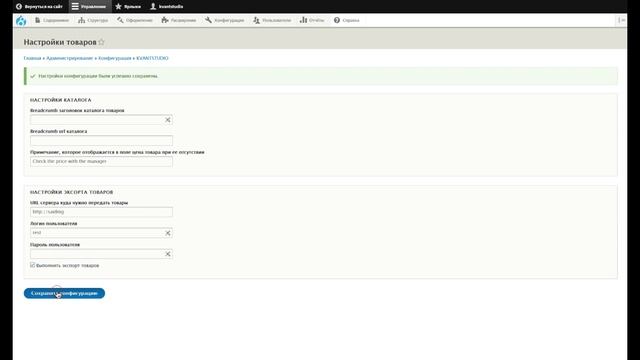Focus the Пароль пользователя input
This screenshot has height=360, width=640.
click(101, 254)
